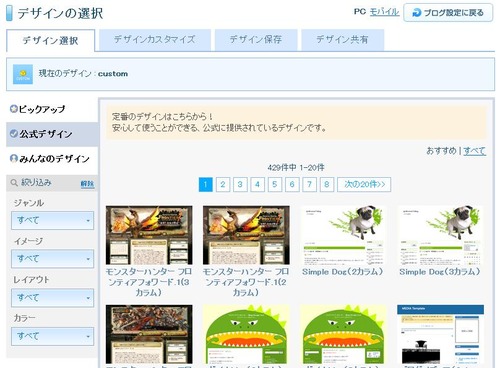This screenshot has width=500, height=368.
Task: Click the ブログ設定に戻る button
Action: point(448,13)
